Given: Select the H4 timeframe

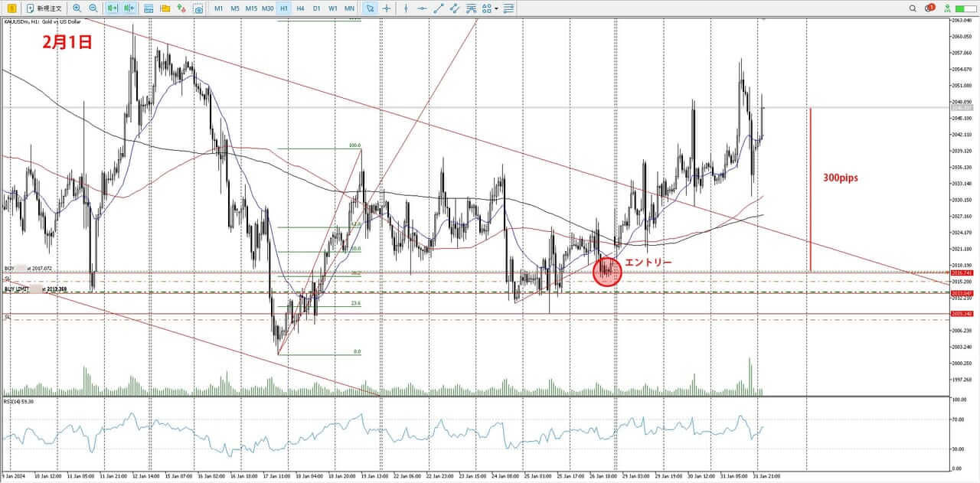Looking at the screenshot, I should point(300,8).
